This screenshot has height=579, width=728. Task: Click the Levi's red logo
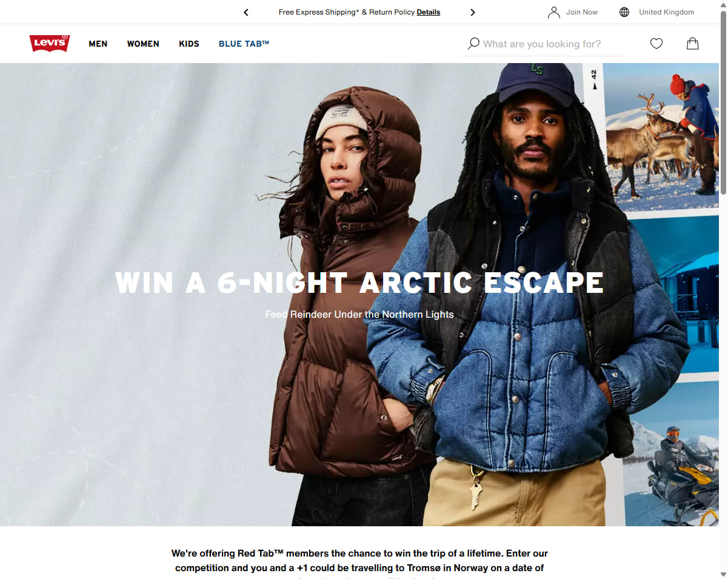[50, 44]
